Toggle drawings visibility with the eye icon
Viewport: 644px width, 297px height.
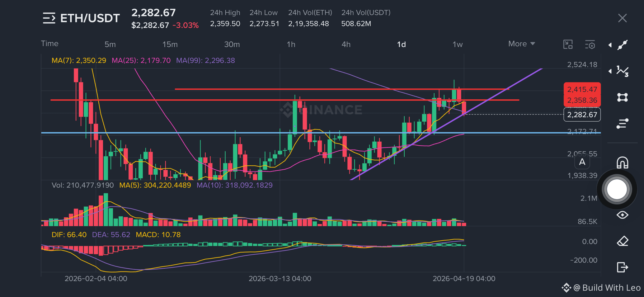[x=622, y=215]
